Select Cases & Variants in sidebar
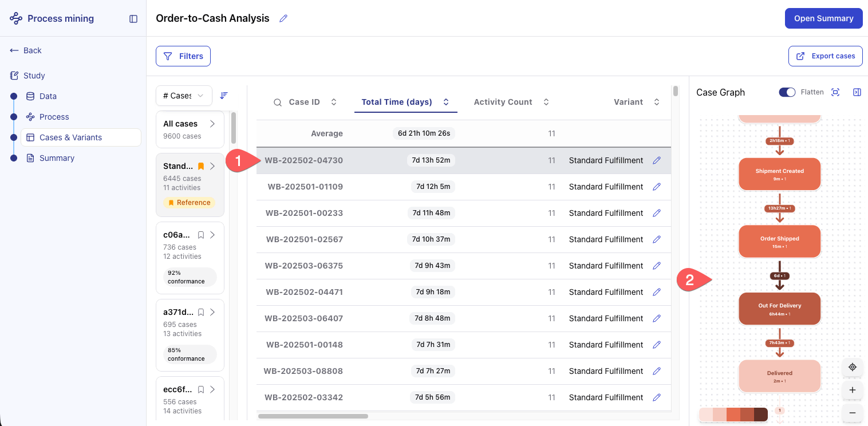 [81, 137]
